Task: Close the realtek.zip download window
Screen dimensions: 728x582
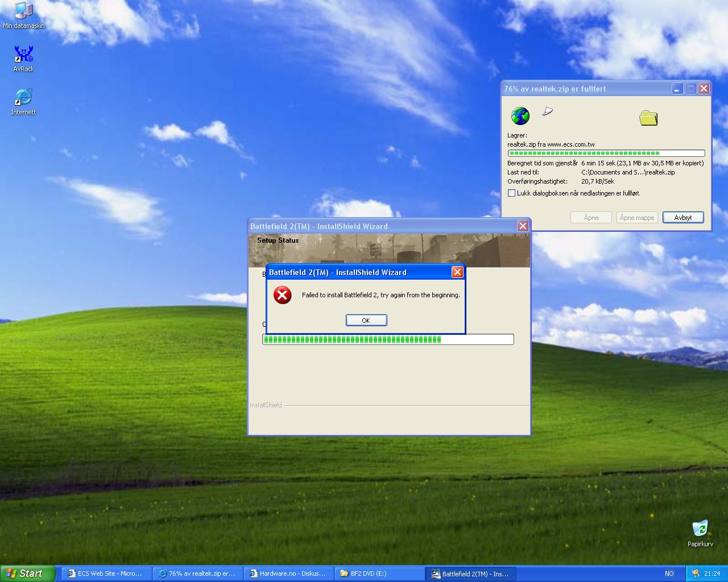Action: [x=704, y=89]
